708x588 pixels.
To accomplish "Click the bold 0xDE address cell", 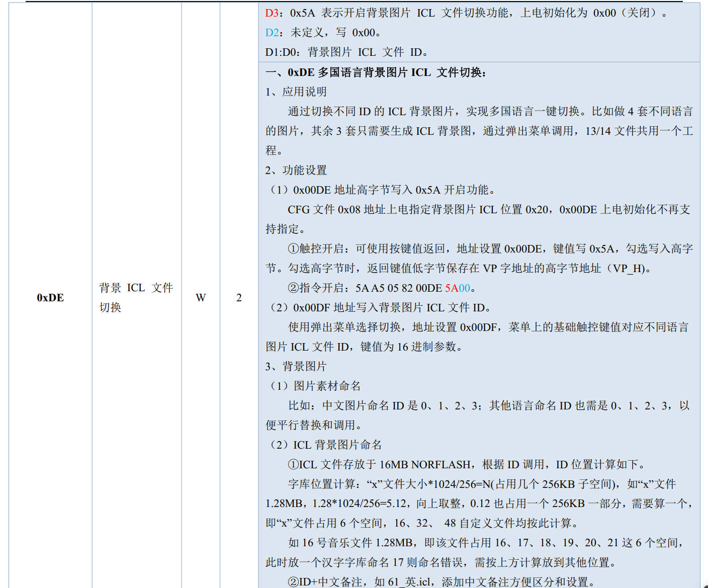I will pyautogui.click(x=50, y=298).
